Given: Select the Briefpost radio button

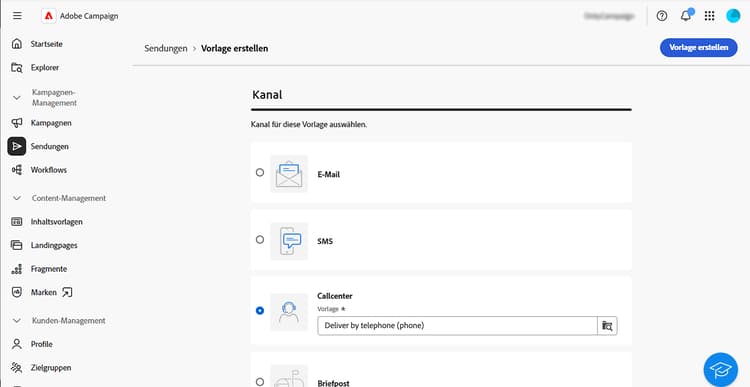Looking at the screenshot, I should pyautogui.click(x=260, y=382).
